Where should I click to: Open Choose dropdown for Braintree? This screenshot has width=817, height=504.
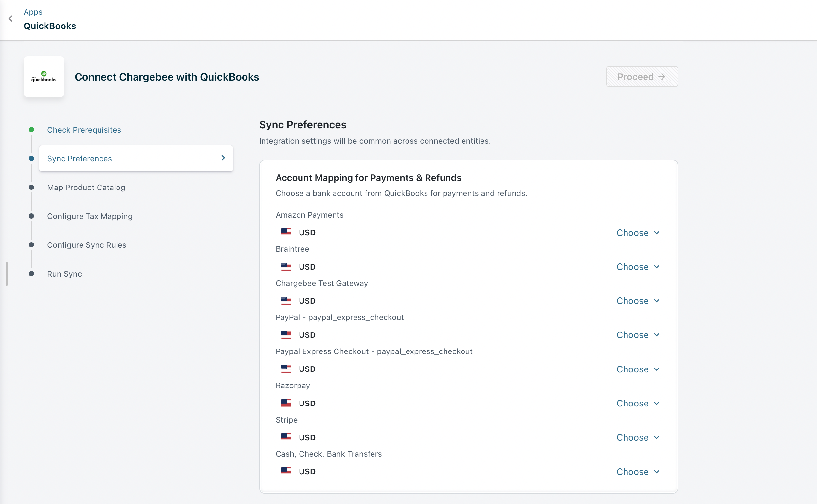coord(637,267)
